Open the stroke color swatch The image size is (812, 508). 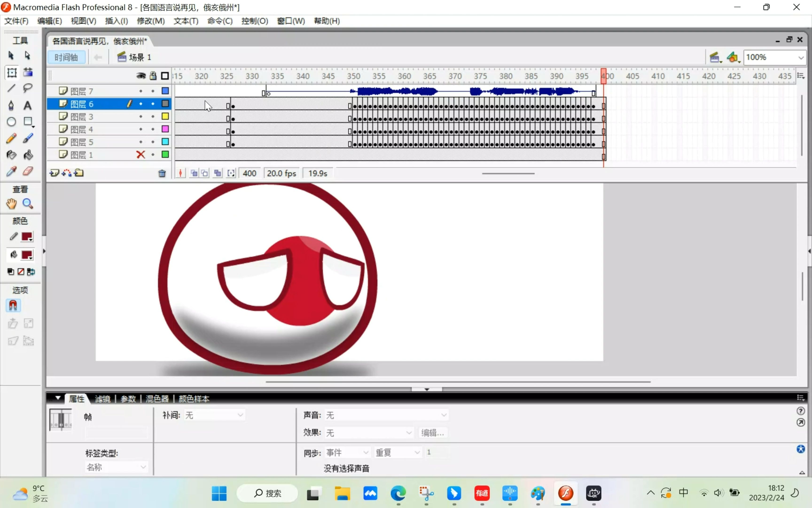pyautogui.click(x=27, y=237)
